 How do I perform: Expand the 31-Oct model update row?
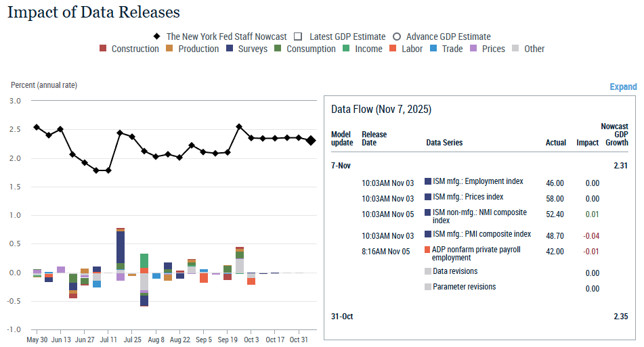coord(342,317)
